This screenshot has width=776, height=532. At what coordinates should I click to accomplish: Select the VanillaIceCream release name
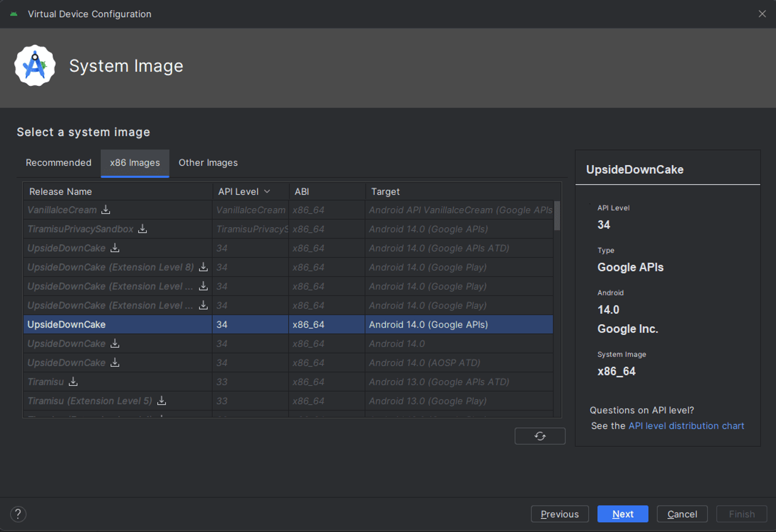coord(62,210)
